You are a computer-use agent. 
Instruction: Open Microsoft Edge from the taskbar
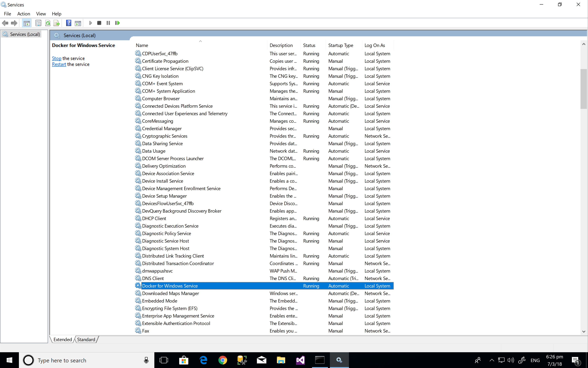pyautogui.click(x=203, y=360)
